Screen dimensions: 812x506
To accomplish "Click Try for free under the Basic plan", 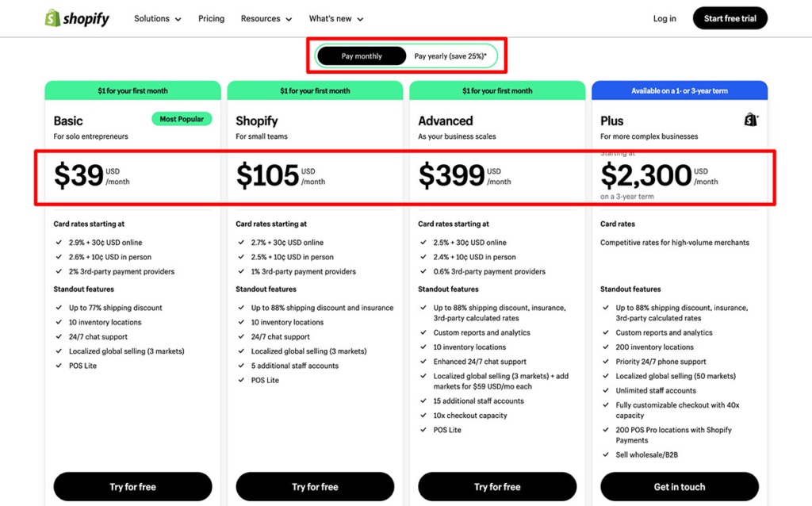I will pos(132,486).
